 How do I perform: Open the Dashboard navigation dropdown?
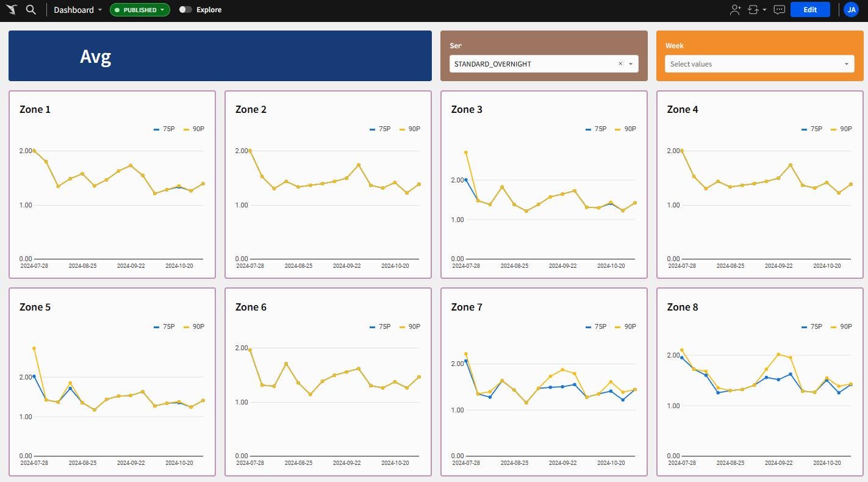(101, 9)
